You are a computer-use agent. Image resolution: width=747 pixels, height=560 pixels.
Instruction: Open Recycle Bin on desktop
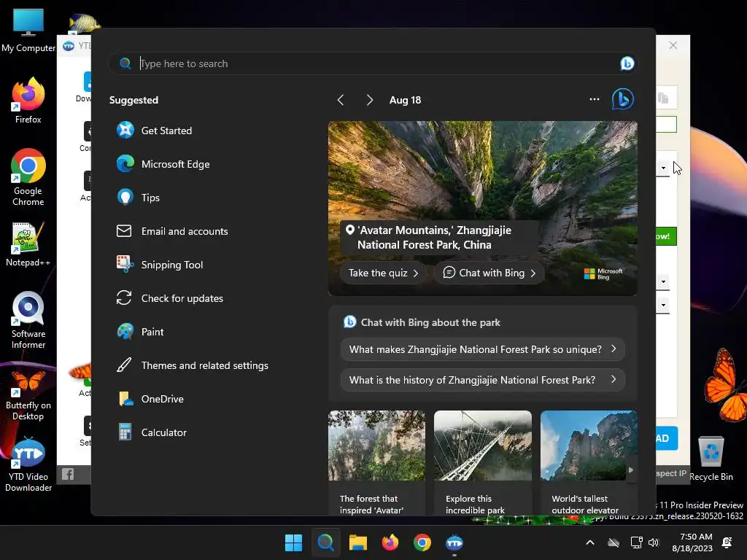(711, 459)
